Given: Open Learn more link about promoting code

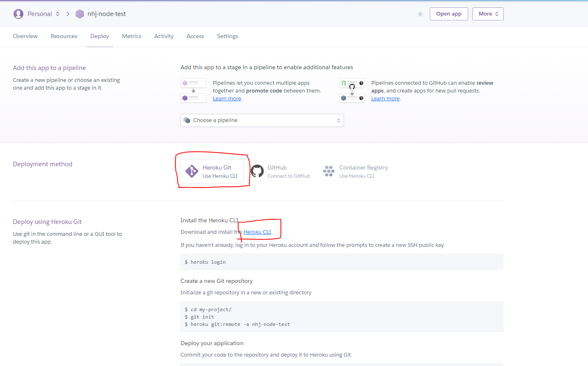Looking at the screenshot, I should [227, 99].
